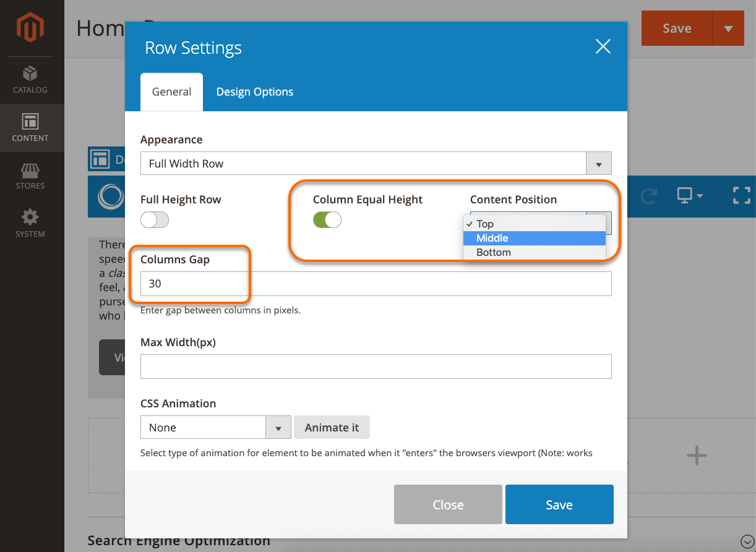The image size is (756, 552).
Task: Open the Stores section from sidebar
Action: point(30,177)
